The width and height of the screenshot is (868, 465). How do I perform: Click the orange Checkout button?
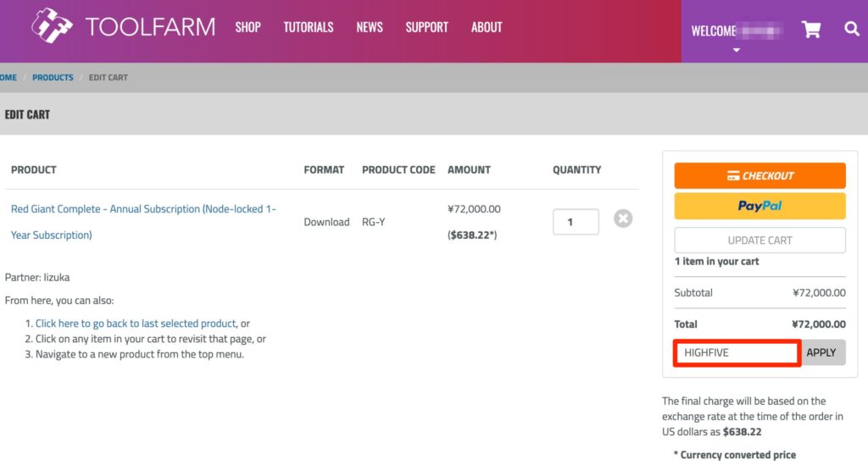(759, 176)
